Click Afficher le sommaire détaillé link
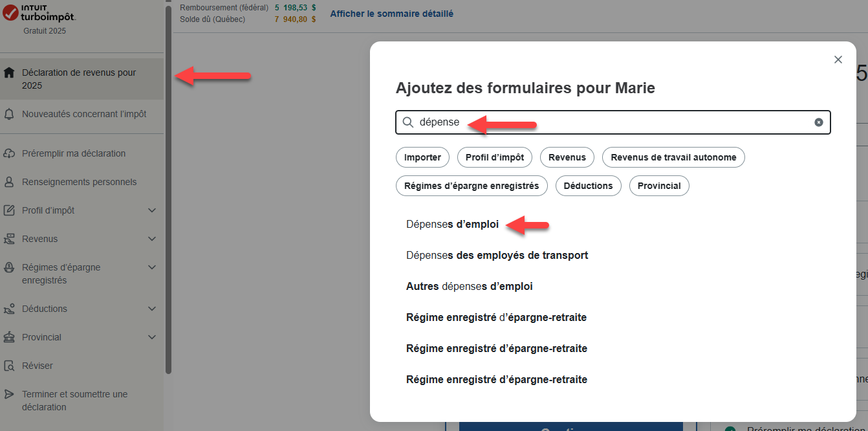 392,14
